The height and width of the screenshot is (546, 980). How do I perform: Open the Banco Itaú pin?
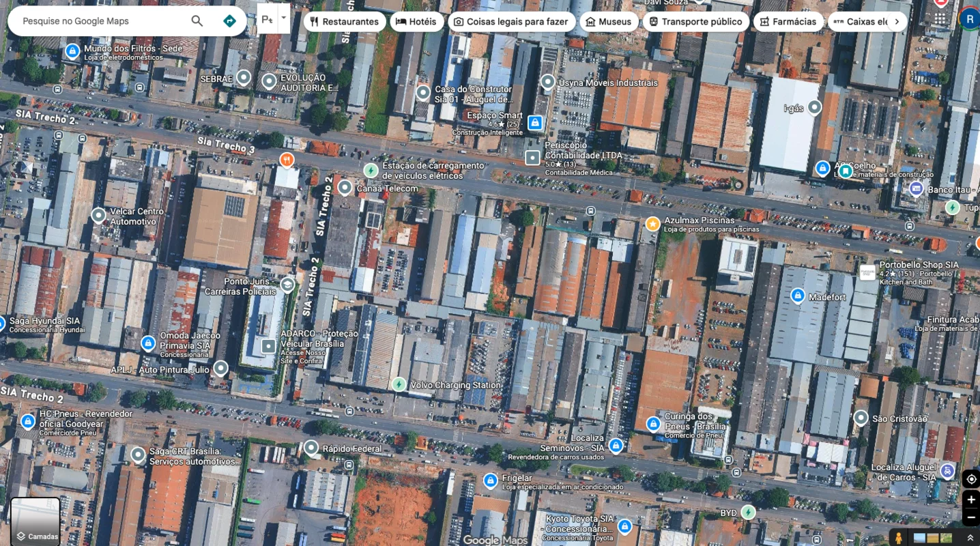pyautogui.click(x=916, y=188)
